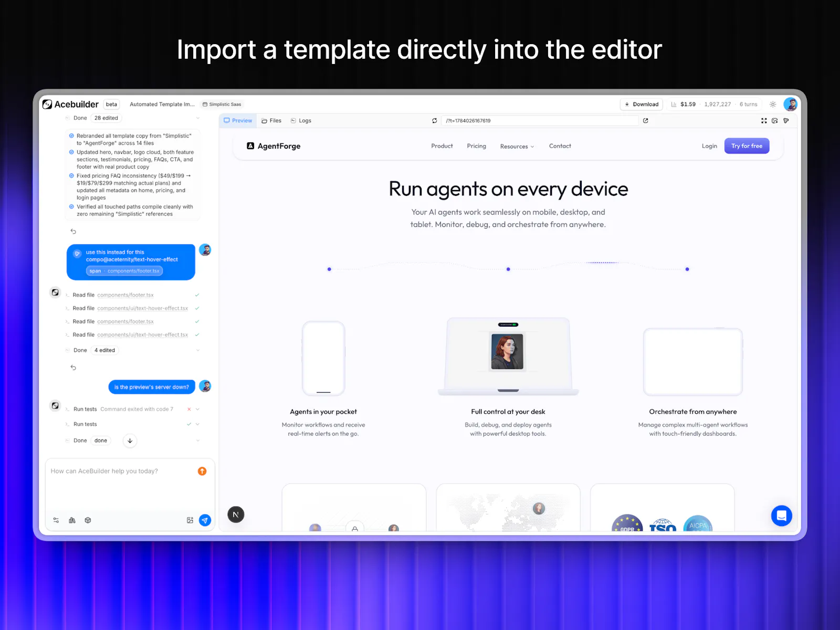Click the beta badge next to Acebuilder
The height and width of the screenshot is (630, 840).
click(x=111, y=104)
